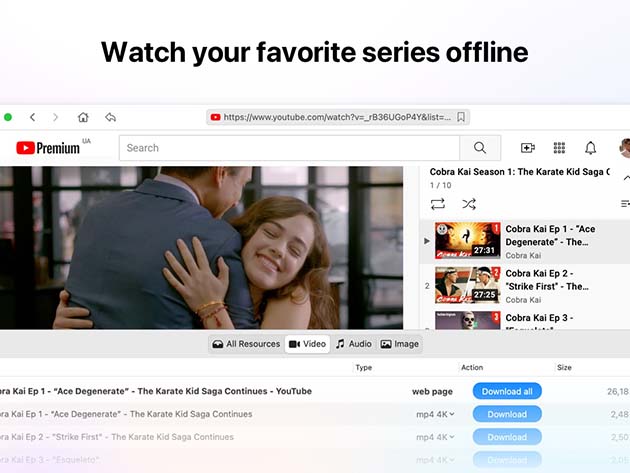Open the notifications bell

590,148
